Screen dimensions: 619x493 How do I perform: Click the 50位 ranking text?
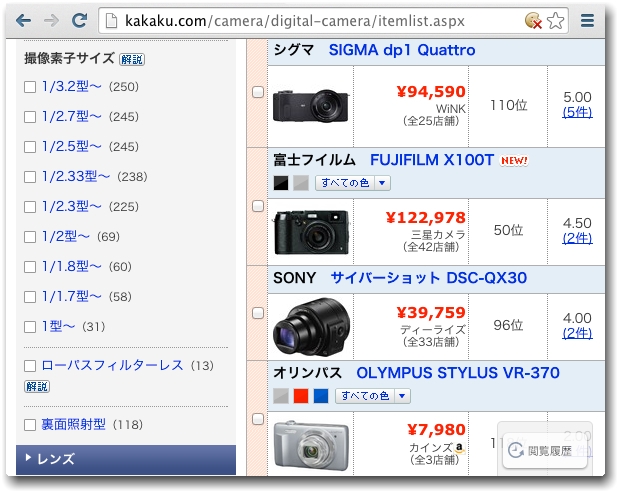tap(508, 230)
